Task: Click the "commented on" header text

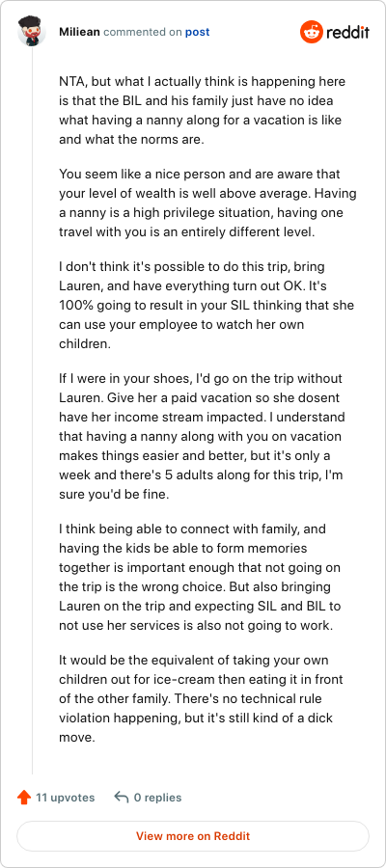Action: [143, 32]
